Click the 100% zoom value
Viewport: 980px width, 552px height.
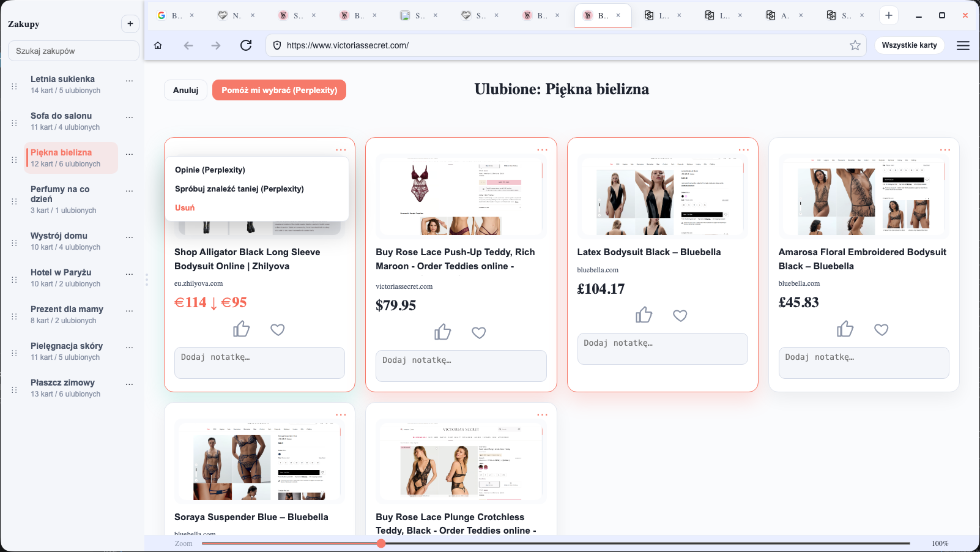[x=940, y=543]
